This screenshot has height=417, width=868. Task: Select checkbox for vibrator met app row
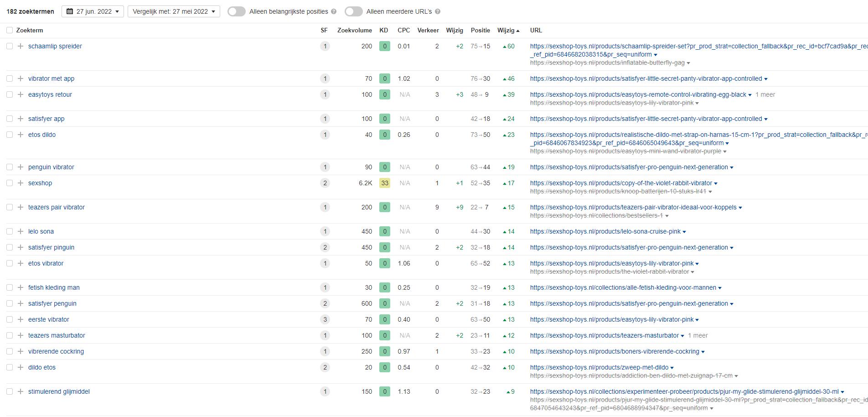(x=10, y=78)
